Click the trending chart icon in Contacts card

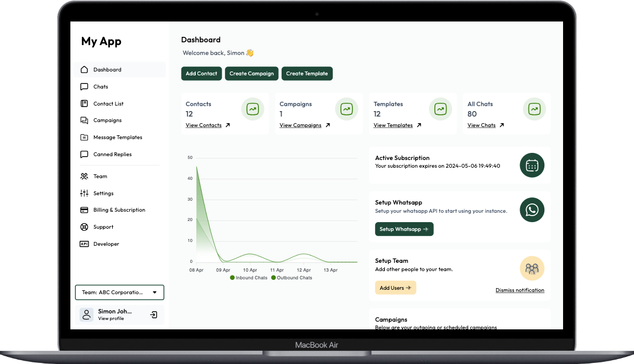(252, 109)
